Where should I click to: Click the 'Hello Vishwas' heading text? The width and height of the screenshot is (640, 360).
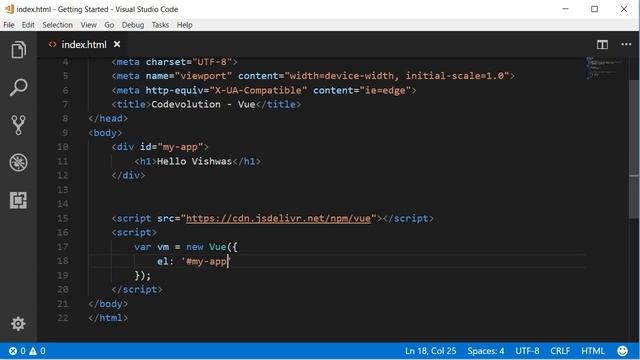point(194,161)
